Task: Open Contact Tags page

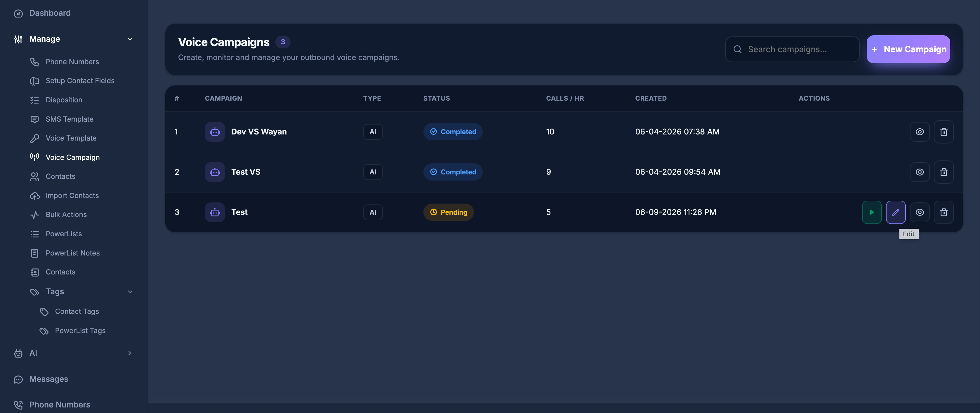Action: [x=77, y=311]
